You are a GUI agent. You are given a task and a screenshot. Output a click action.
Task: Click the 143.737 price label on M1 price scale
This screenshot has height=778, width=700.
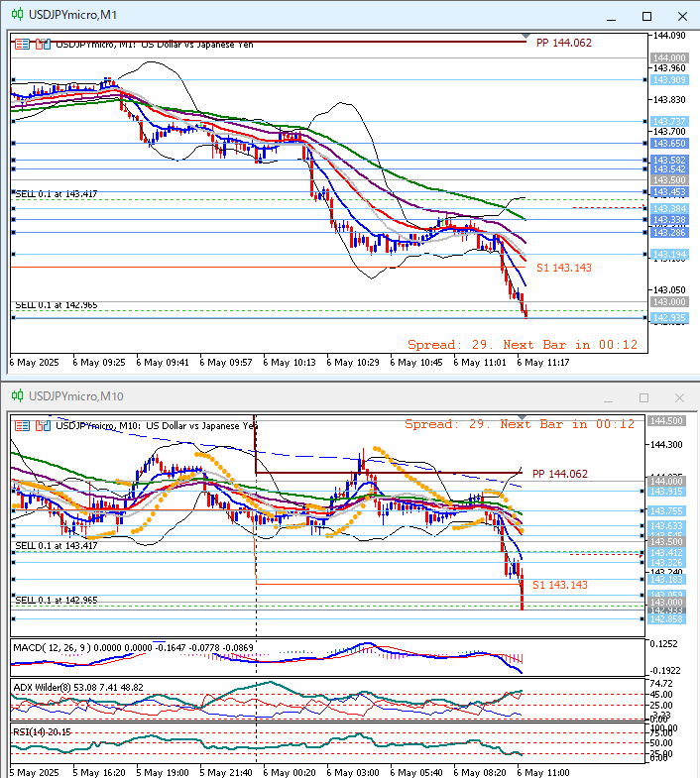pyautogui.click(x=669, y=122)
